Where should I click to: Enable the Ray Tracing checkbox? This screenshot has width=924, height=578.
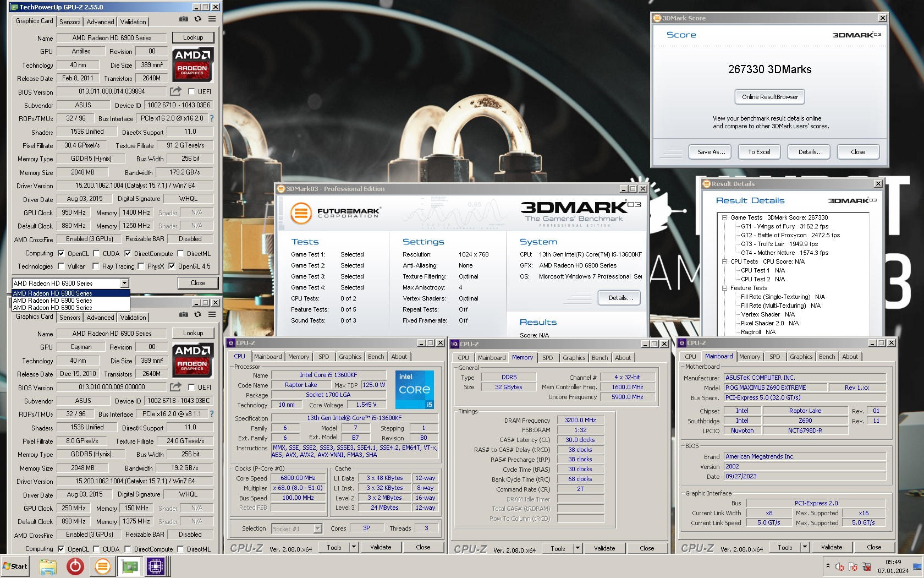(x=96, y=266)
